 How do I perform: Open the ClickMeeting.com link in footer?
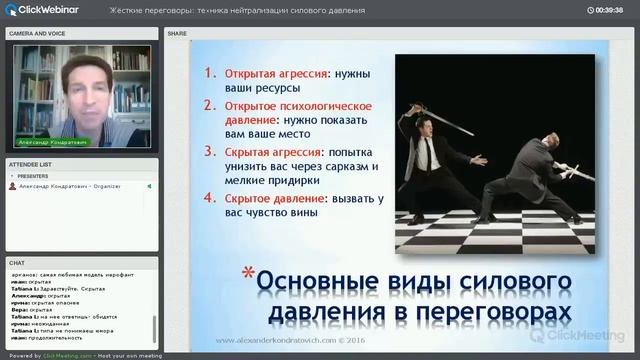[x=67, y=356]
